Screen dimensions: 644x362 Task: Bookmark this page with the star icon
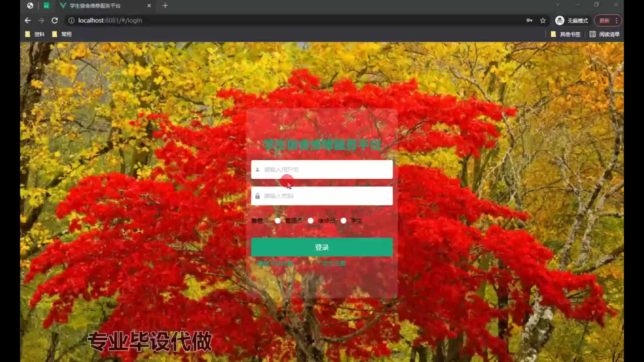coord(543,20)
